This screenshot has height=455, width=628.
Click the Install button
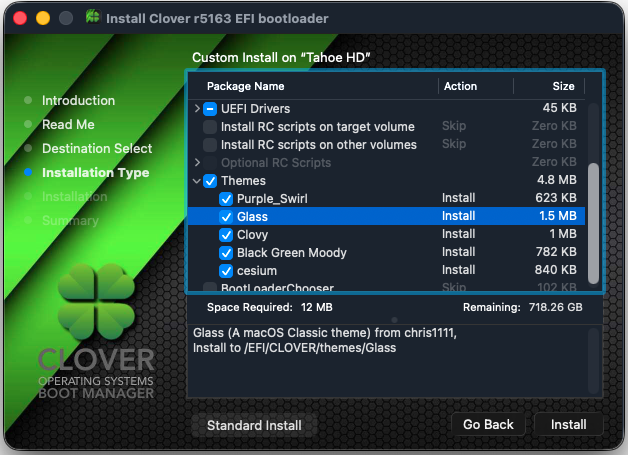click(x=569, y=424)
